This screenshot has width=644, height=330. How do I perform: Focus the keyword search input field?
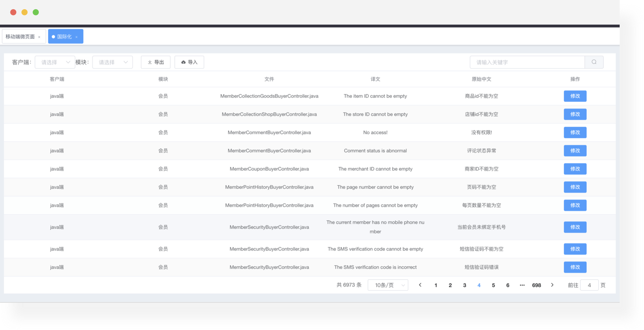(x=527, y=62)
